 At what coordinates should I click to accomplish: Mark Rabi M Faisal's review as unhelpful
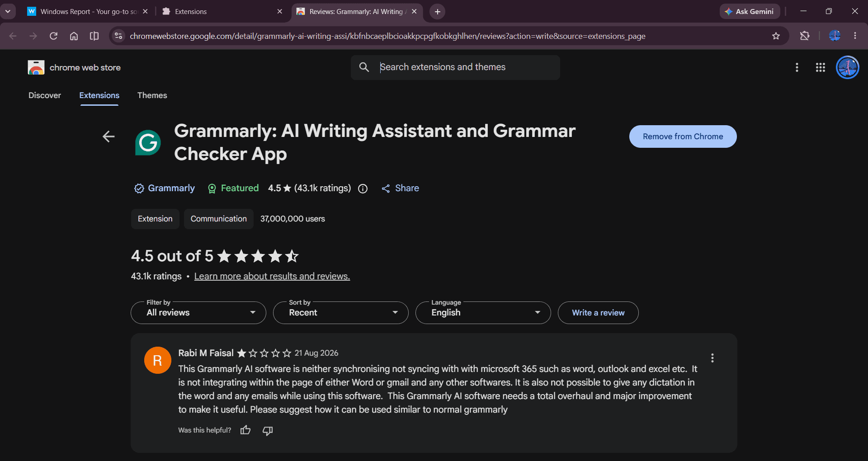(268, 430)
